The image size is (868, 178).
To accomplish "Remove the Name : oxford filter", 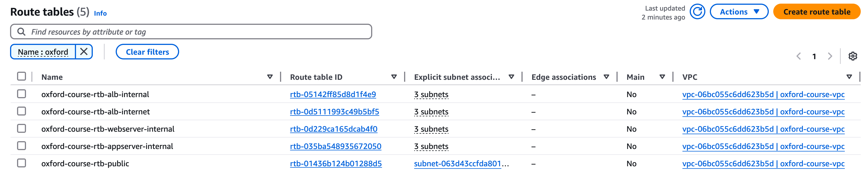I will (x=84, y=52).
